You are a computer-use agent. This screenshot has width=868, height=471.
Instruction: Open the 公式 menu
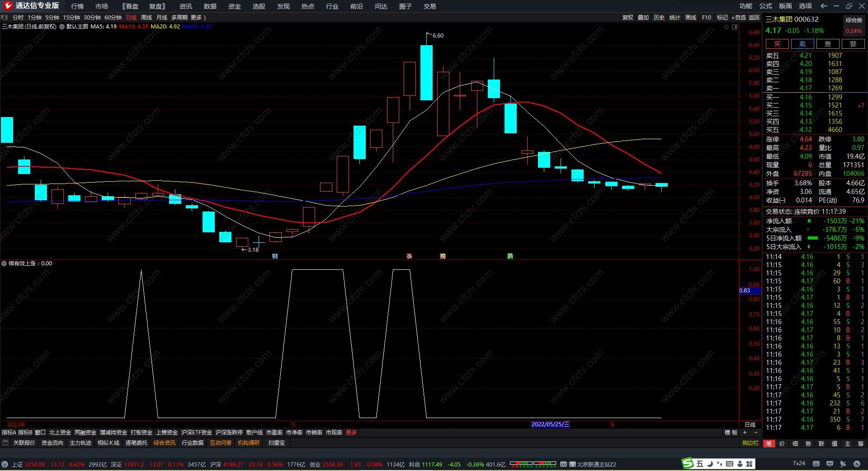click(x=766, y=6)
